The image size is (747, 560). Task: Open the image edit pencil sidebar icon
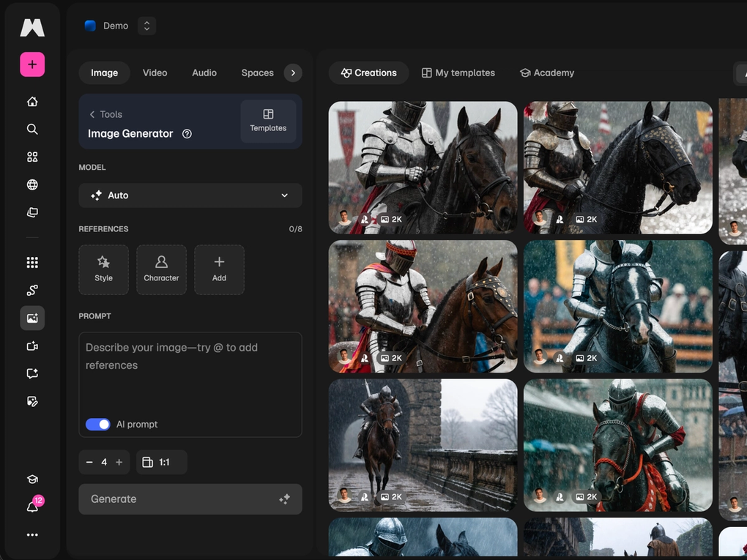32,401
